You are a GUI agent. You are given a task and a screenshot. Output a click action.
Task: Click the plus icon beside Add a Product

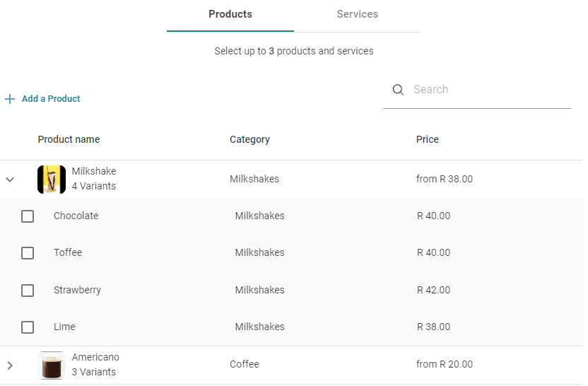point(10,99)
